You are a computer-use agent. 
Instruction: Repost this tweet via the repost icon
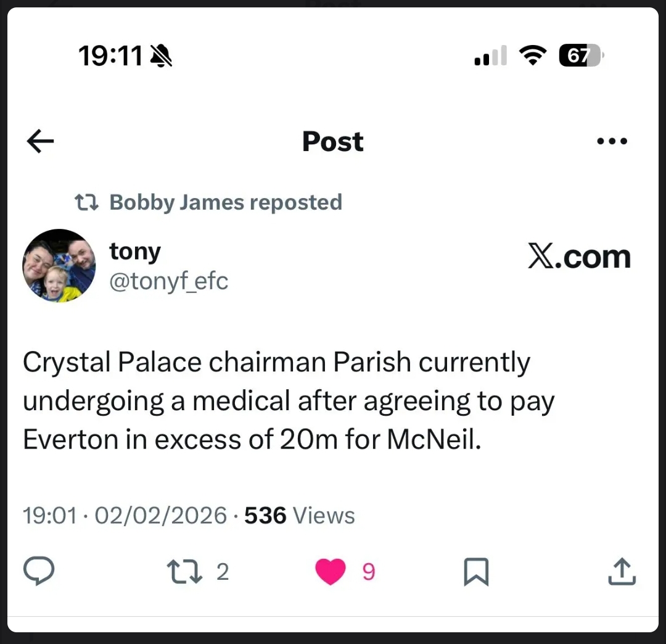[x=185, y=571]
